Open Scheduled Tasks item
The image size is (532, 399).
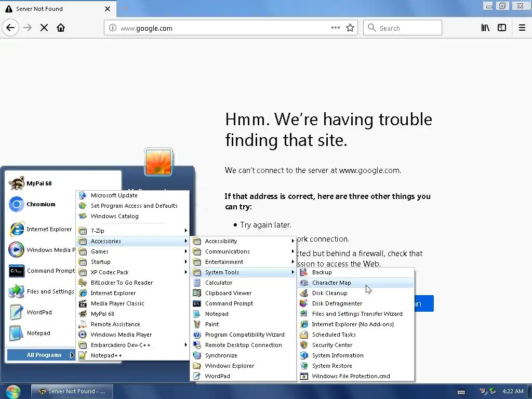[356, 335]
